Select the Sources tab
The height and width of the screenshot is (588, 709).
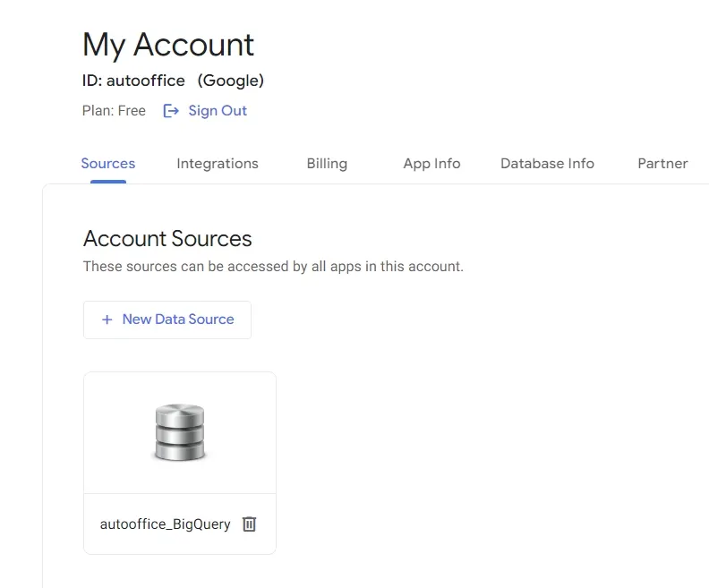pyautogui.click(x=108, y=164)
